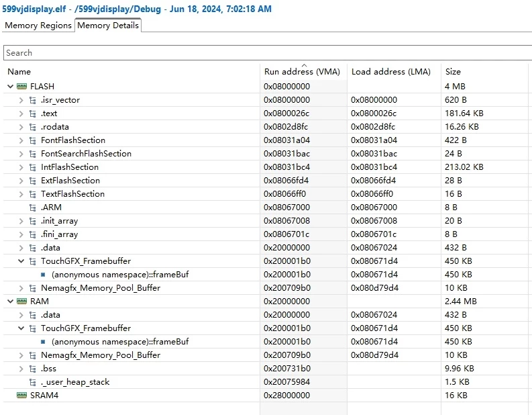
Task: Click the IntFlashSection section icon
Action: (x=33, y=167)
